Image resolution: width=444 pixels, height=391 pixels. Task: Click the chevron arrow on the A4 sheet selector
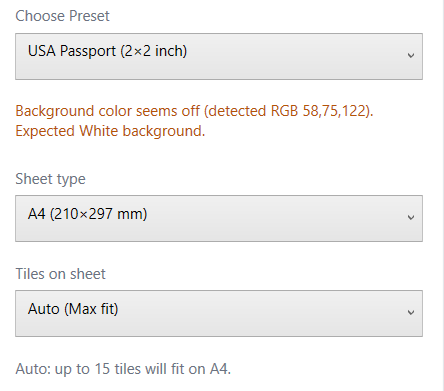point(411,217)
